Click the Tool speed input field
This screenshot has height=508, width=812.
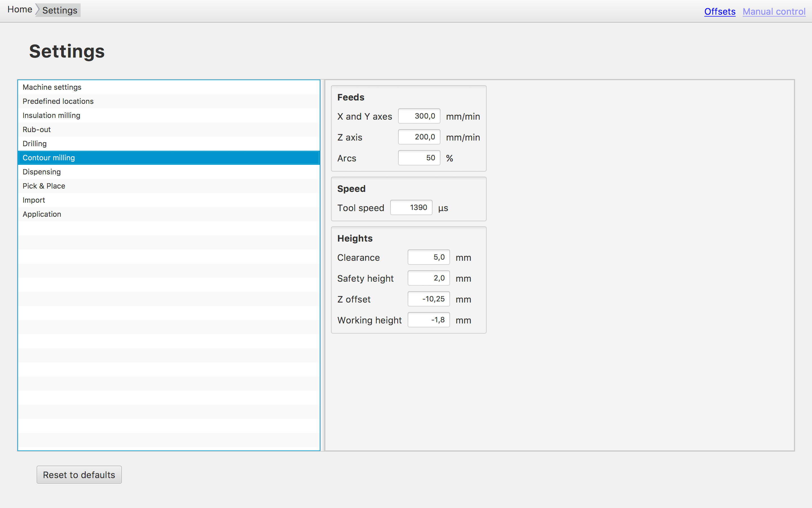[411, 208]
